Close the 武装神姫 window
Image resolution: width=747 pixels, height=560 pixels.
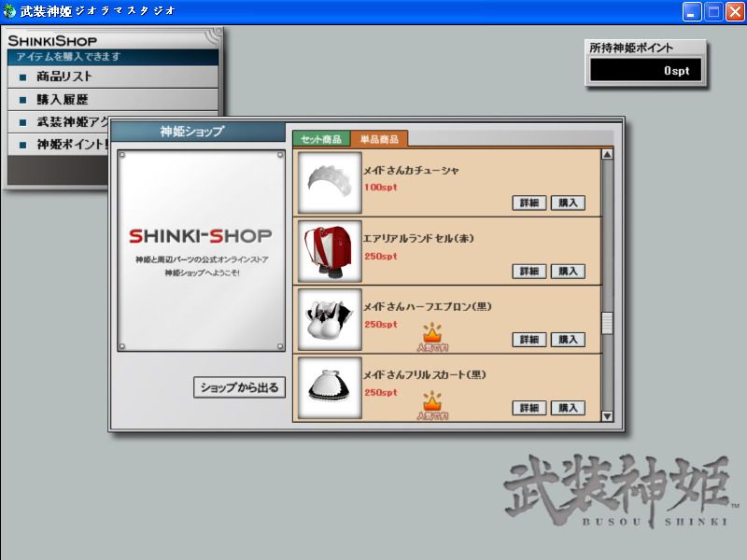tap(735, 11)
